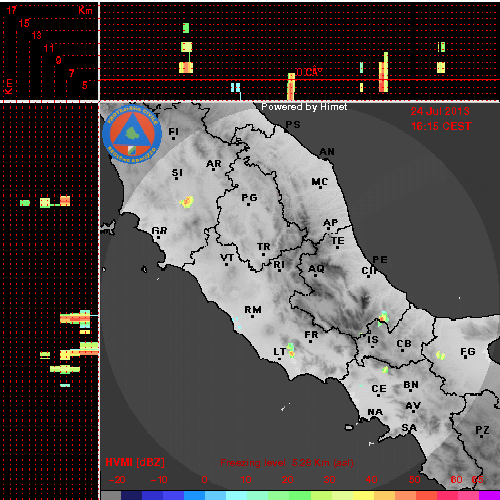Select the LT city label
This screenshot has width=500, height=500.
tap(279, 352)
